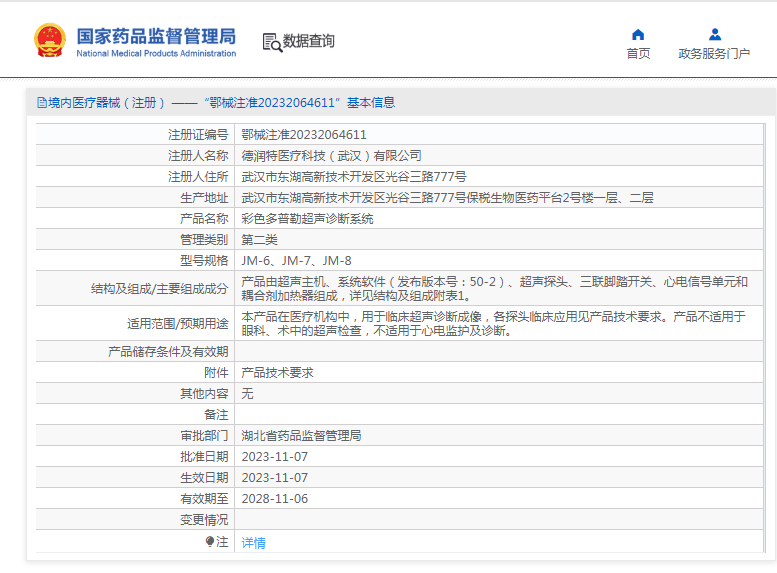Click the National Medical Products Administration subtitle

tap(156, 53)
